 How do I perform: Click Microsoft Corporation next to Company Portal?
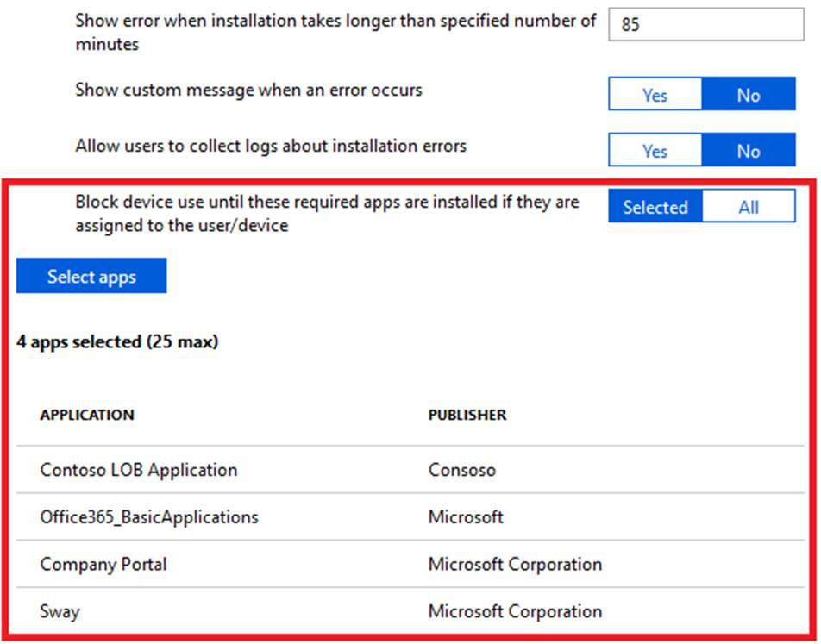(x=515, y=564)
